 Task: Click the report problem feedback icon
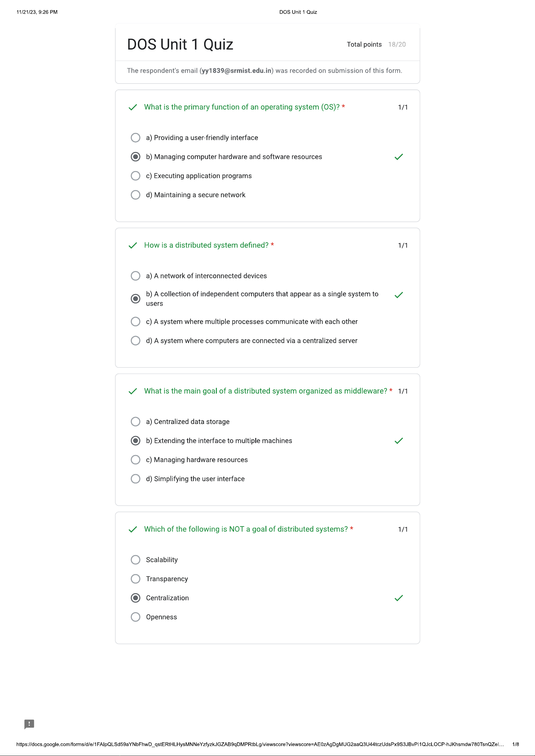(29, 724)
